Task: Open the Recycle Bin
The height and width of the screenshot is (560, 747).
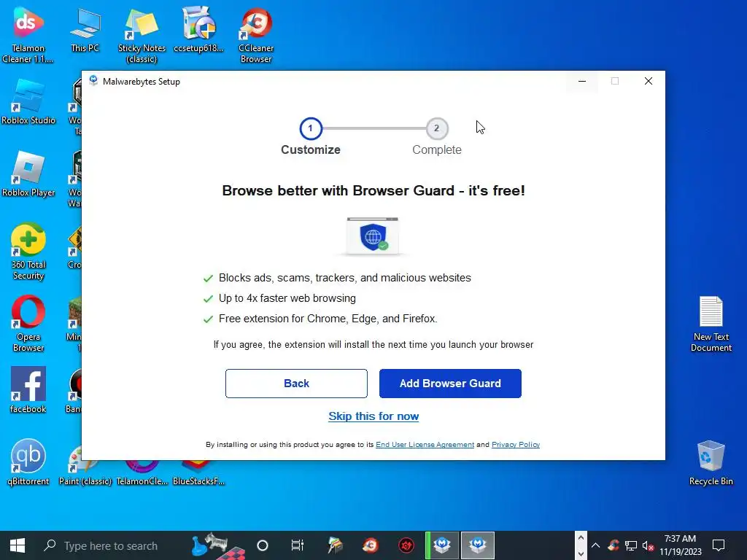Action: (x=711, y=463)
